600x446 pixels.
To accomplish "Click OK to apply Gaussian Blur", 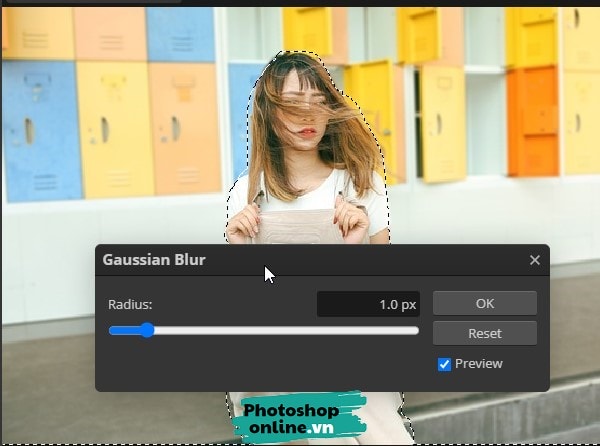I will (484, 303).
